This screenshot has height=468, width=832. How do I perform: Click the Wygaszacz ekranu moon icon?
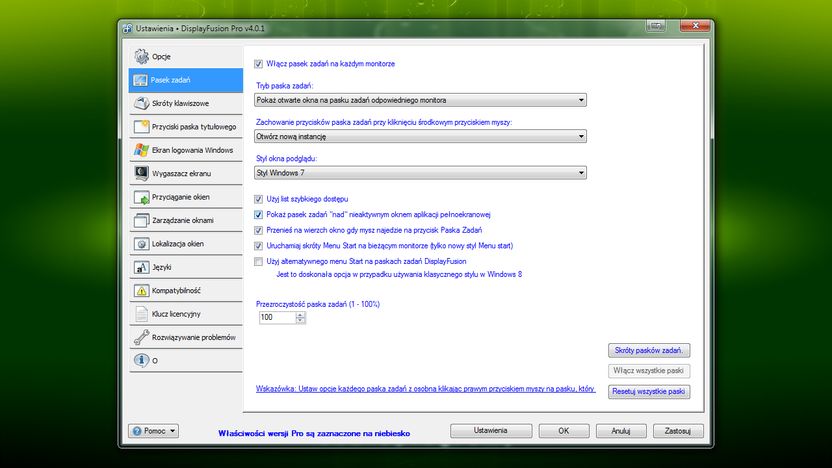point(141,173)
